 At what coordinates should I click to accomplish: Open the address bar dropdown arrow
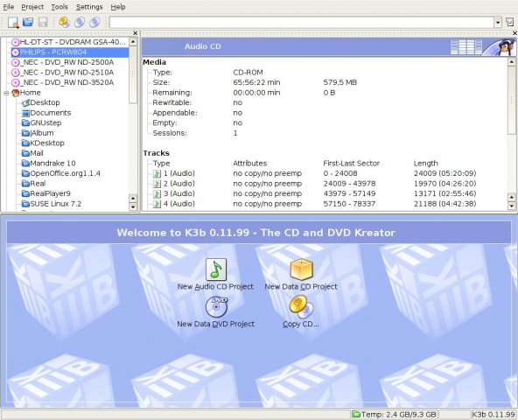[x=498, y=23]
